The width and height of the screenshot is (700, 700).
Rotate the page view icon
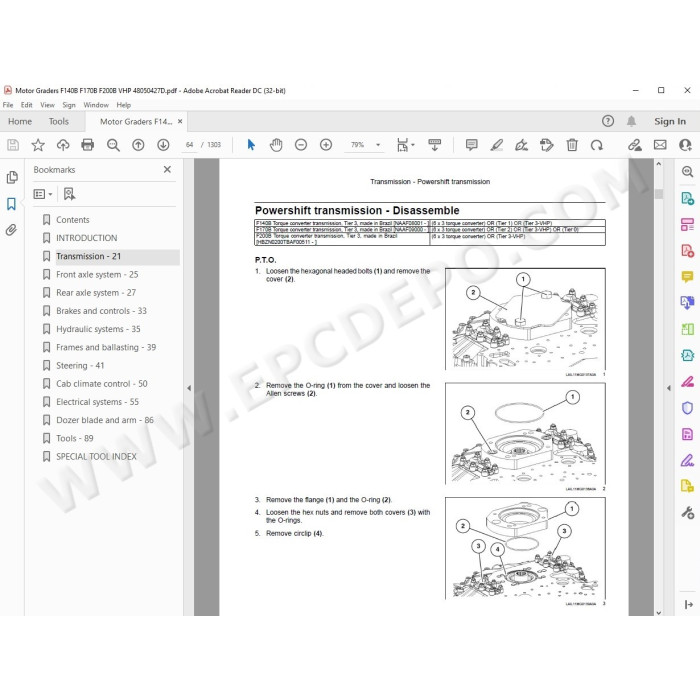click(597, 145)
